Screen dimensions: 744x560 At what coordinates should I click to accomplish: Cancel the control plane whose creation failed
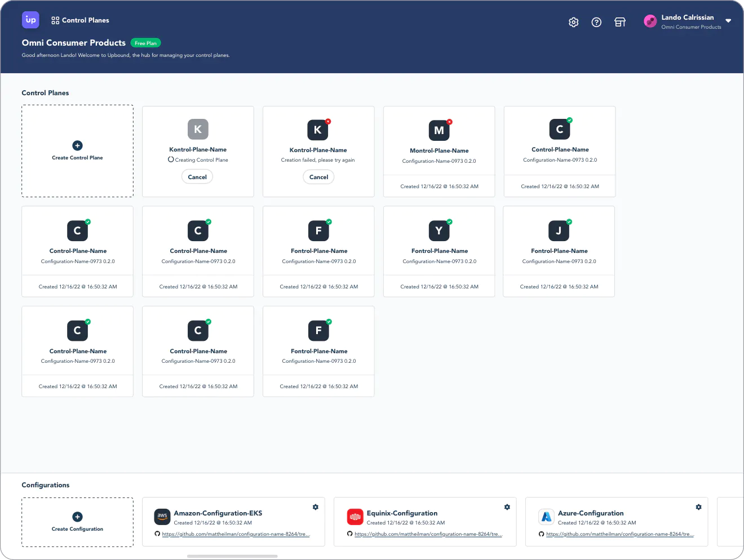coord(318,177)
